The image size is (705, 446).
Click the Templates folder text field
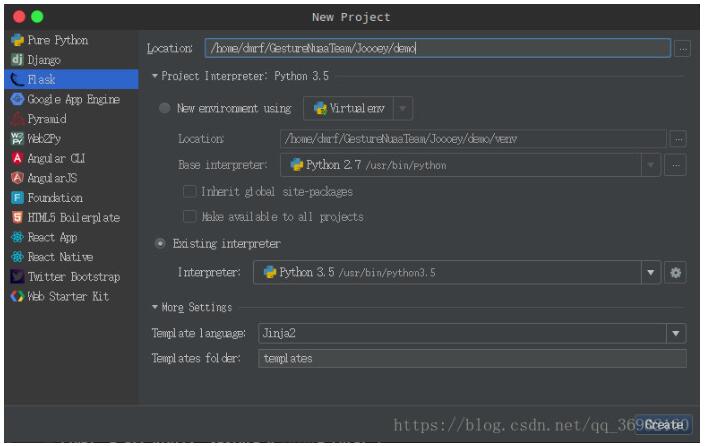tap(472, 358)
